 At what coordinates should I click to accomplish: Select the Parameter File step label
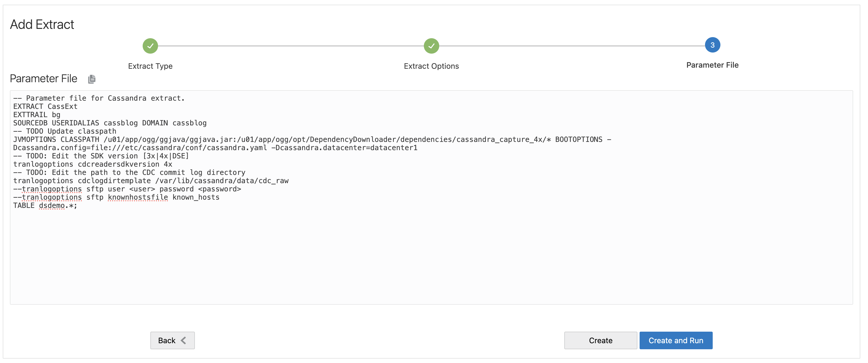click(712, 65)
